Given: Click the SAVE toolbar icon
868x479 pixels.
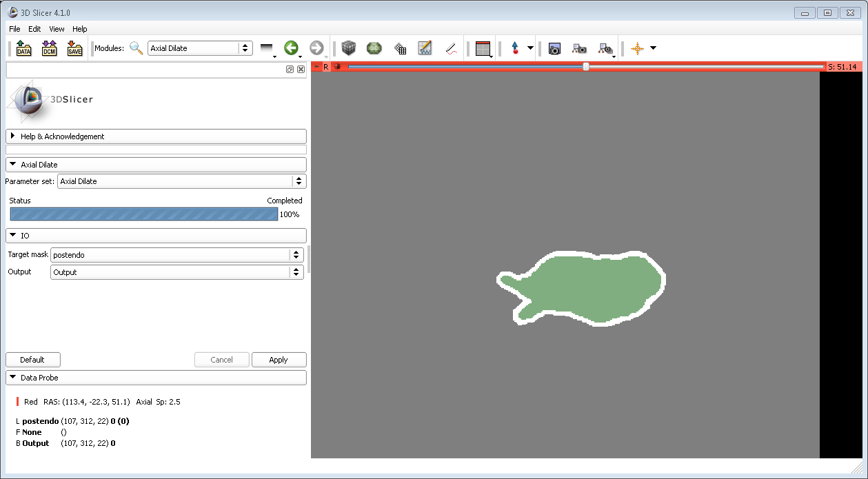Looking at the screenshot, I should click(x=74, y=48).
